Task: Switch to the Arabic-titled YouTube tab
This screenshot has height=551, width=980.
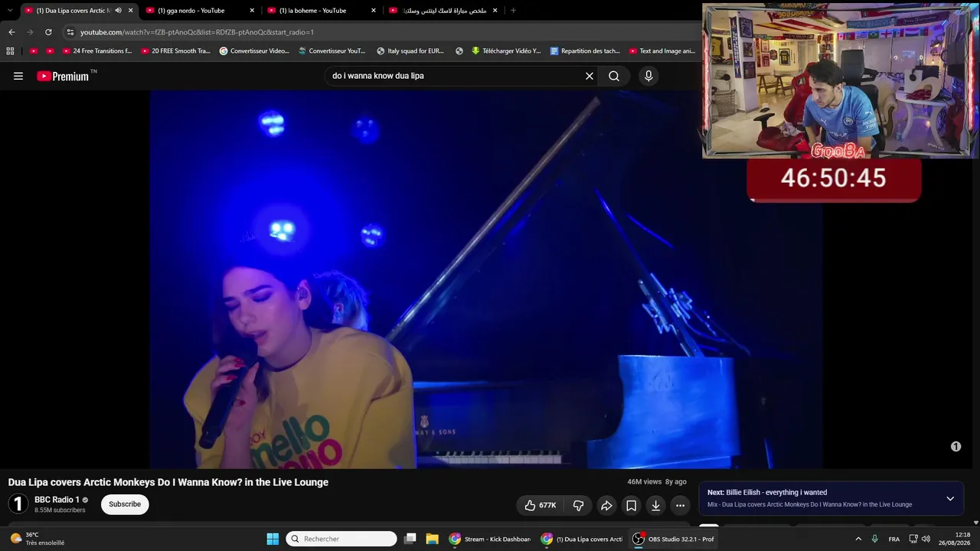Action: point(443,11)
